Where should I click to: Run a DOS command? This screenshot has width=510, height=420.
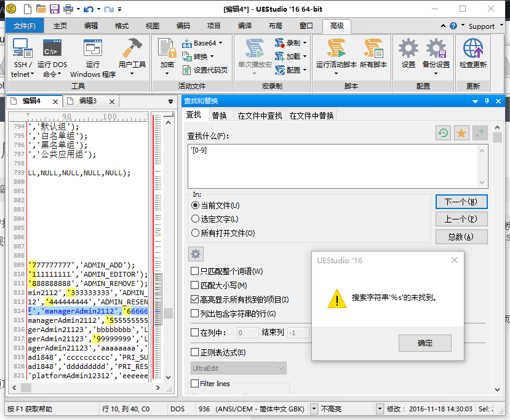coord(52,58)
